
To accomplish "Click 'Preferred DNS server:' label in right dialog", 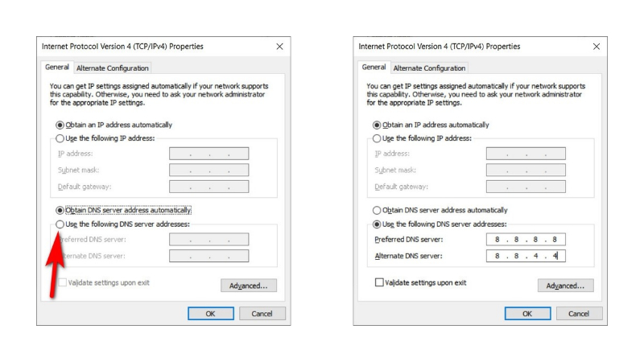I will pyautogui.click(x=409, y=239).
